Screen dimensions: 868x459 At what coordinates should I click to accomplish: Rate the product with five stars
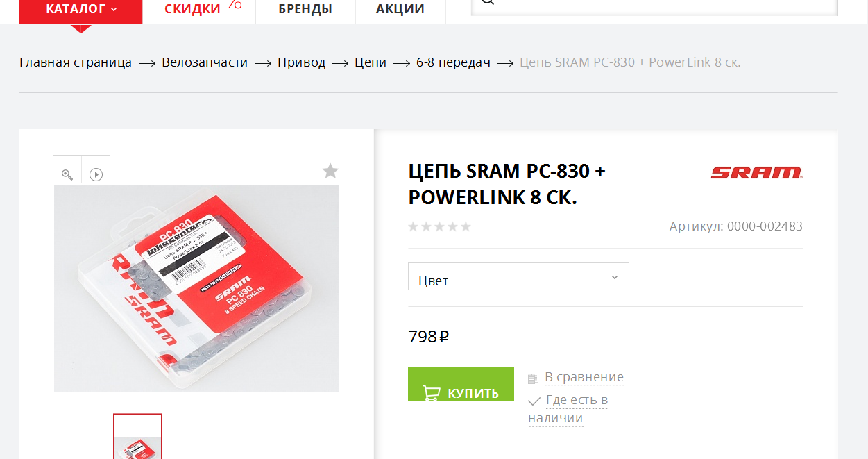tap(466, 226)
